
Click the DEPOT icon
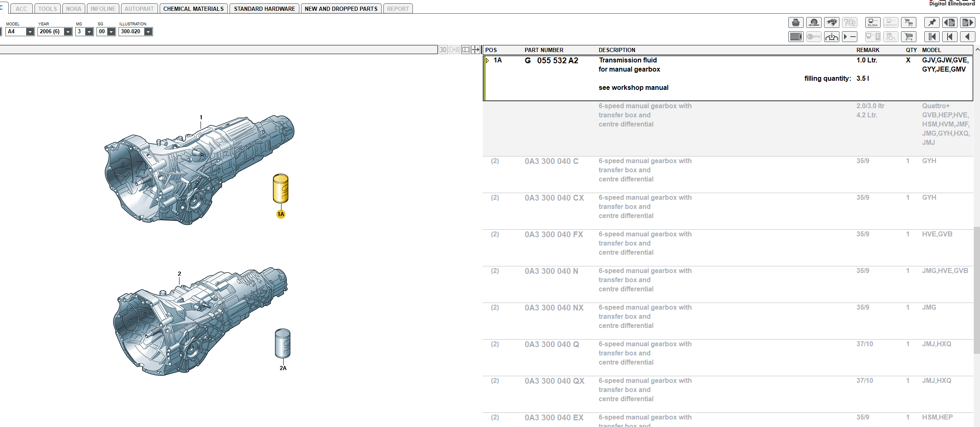(x=891, y=22)
